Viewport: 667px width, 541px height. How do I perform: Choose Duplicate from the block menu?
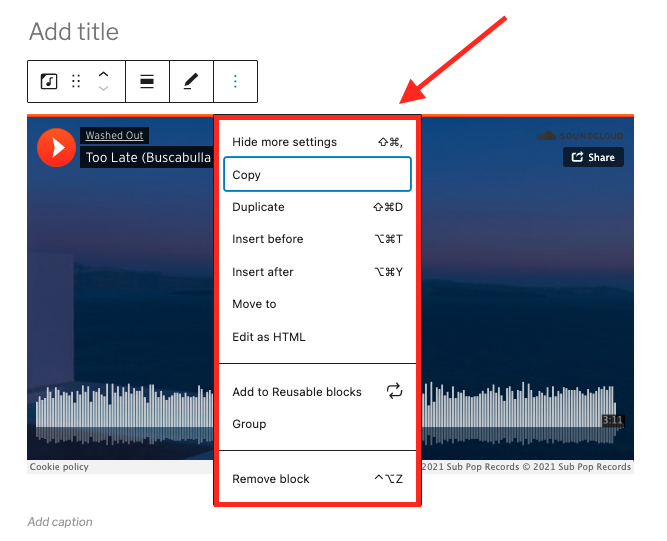click(317, 207)
